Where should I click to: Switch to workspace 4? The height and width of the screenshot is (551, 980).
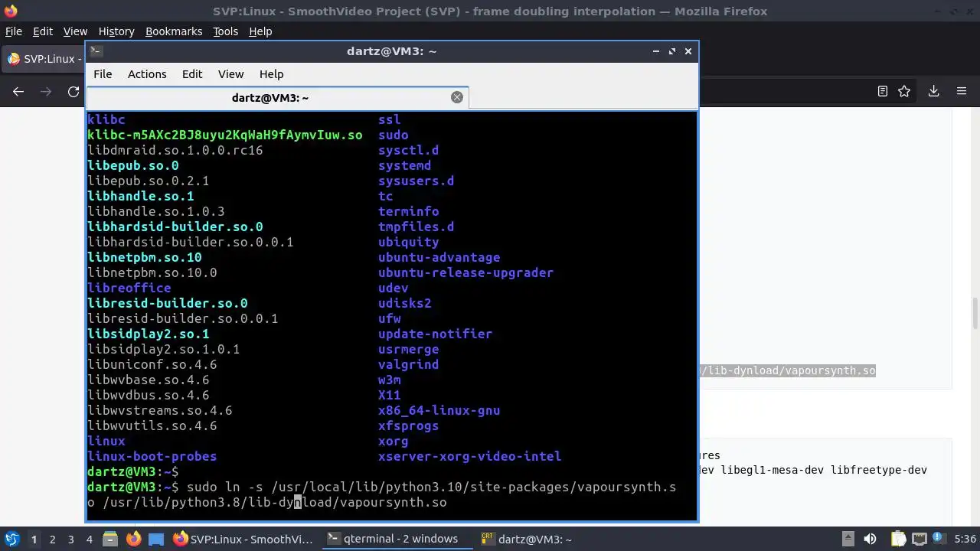(90, 539)
